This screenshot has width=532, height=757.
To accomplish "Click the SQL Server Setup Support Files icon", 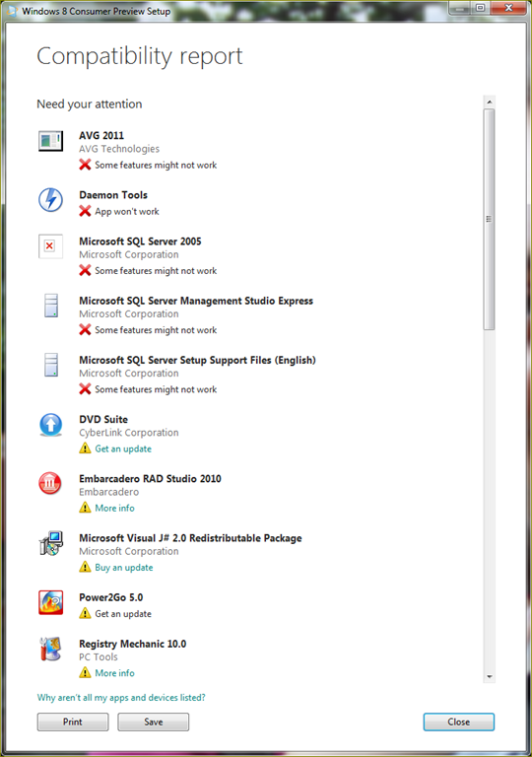I will [x=50, y=365].
